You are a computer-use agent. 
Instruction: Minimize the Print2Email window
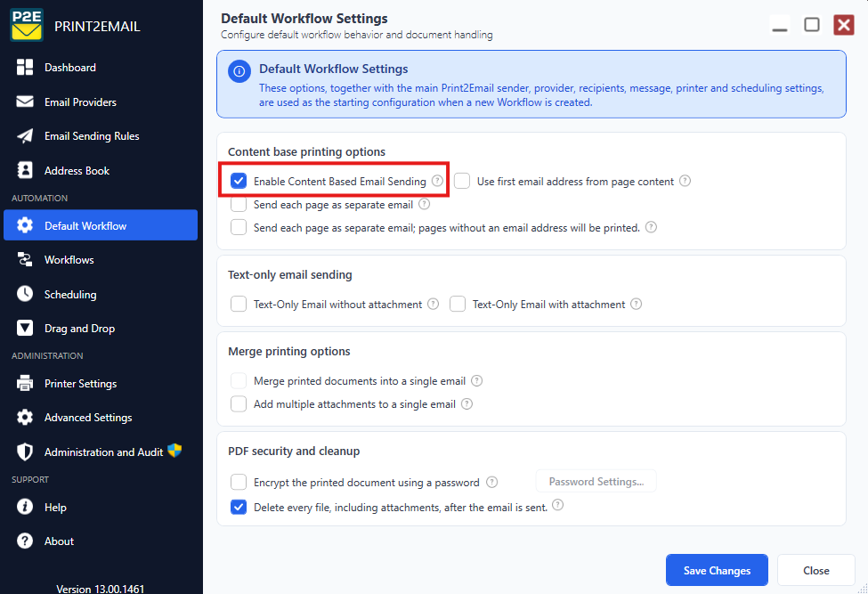click(x=780, y=25)
